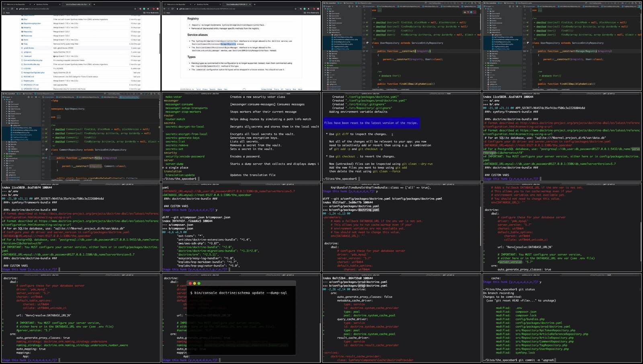Click red close dot on schema update popup
Viewport: 643px width, 364px height.
coord(190,284)
